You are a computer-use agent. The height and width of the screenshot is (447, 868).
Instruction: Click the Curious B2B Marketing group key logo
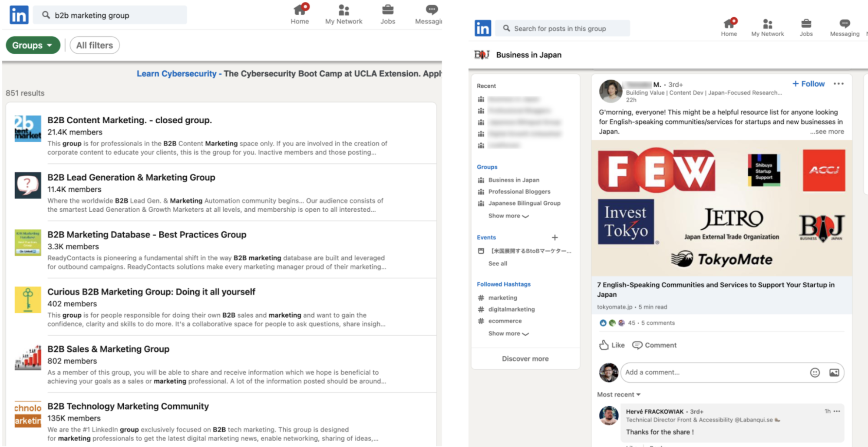tap(28, 299)
